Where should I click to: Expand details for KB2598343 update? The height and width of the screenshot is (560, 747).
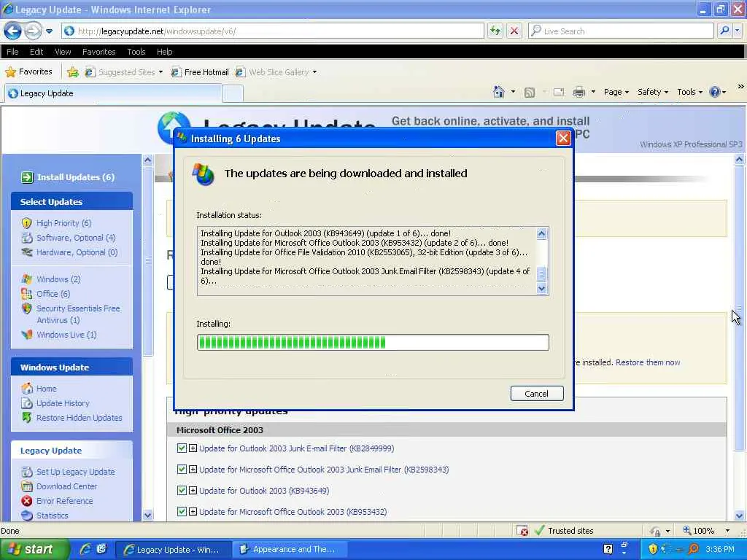pos(193,469)
